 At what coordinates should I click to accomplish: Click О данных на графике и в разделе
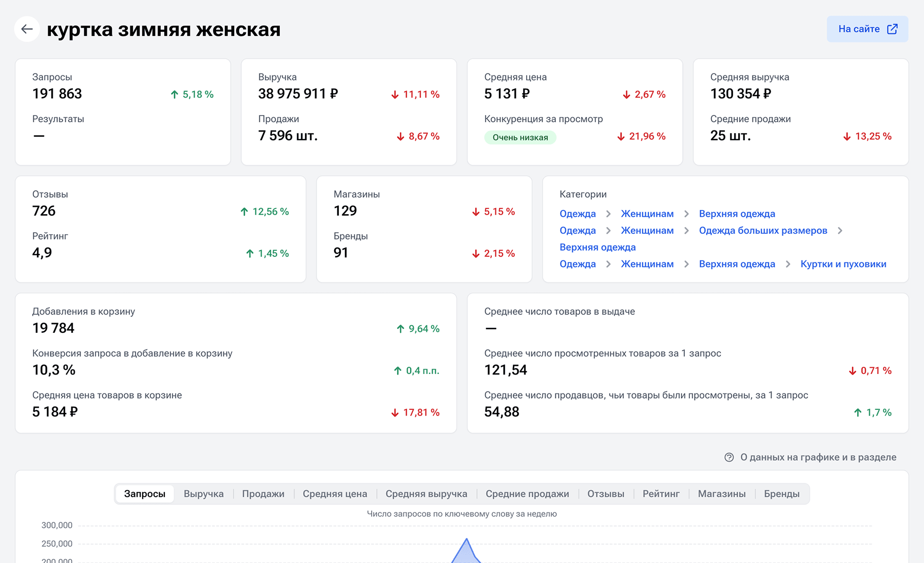[818, 457]
